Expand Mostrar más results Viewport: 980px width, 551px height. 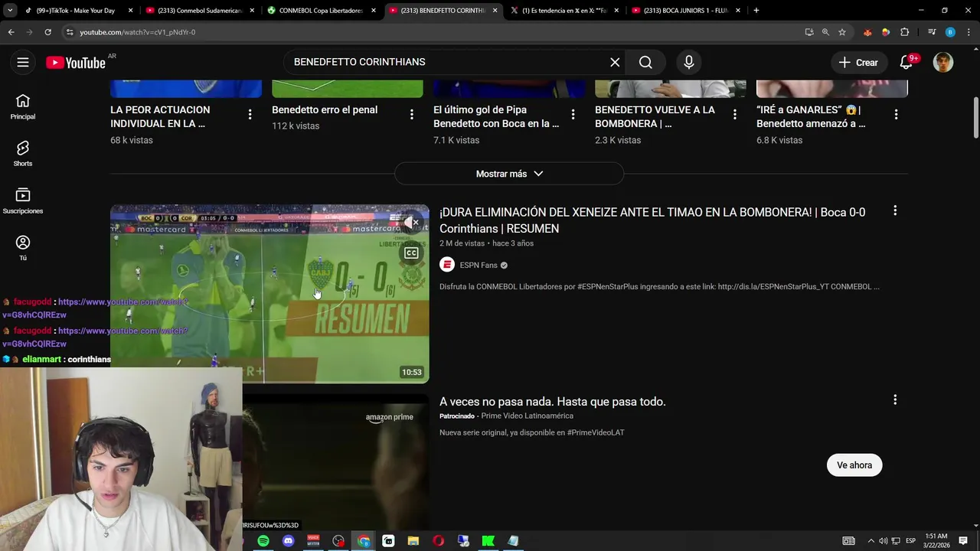(509, 174)
